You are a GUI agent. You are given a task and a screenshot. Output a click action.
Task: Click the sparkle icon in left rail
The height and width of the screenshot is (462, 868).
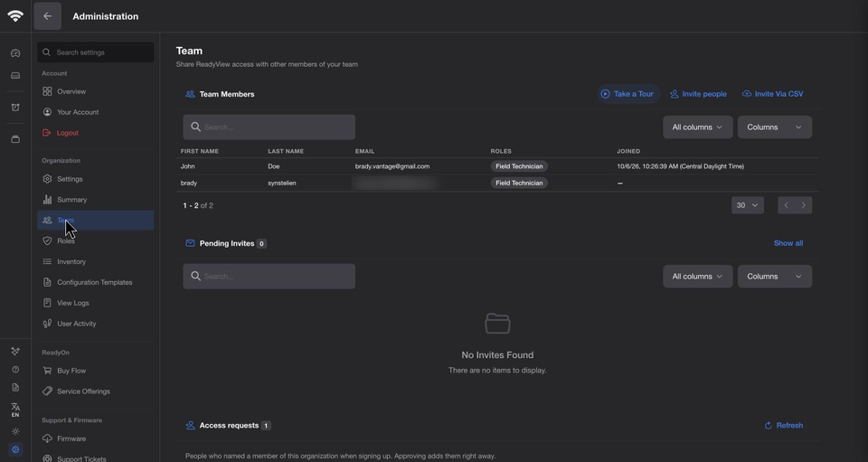(x=15, y=352)
